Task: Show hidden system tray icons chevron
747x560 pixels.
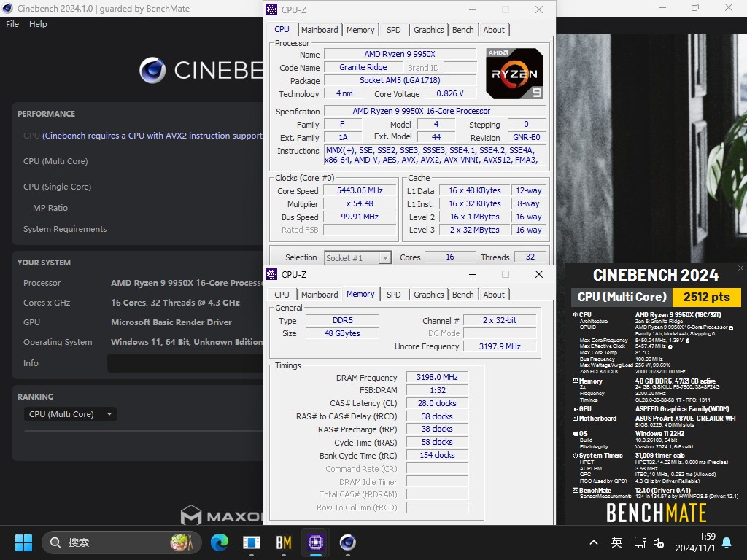Action: [x=594, y=542]
